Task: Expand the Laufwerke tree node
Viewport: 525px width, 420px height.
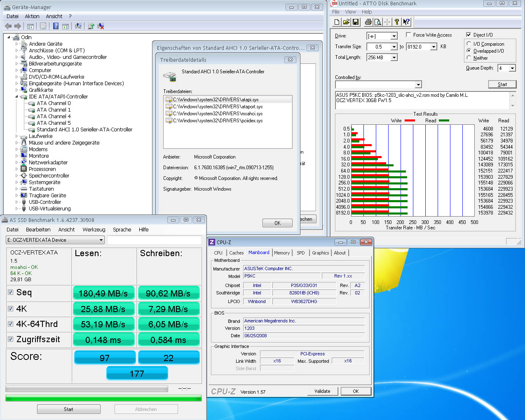Action: coord(17,136)
